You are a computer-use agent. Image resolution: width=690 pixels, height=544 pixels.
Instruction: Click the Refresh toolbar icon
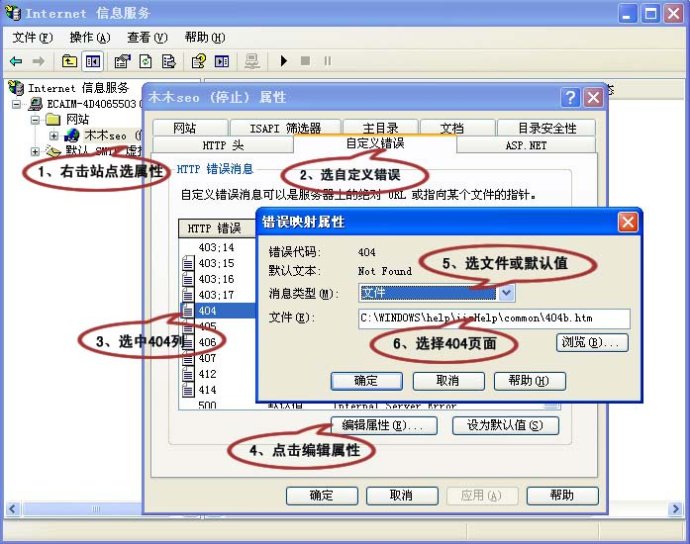click(145, 61)
